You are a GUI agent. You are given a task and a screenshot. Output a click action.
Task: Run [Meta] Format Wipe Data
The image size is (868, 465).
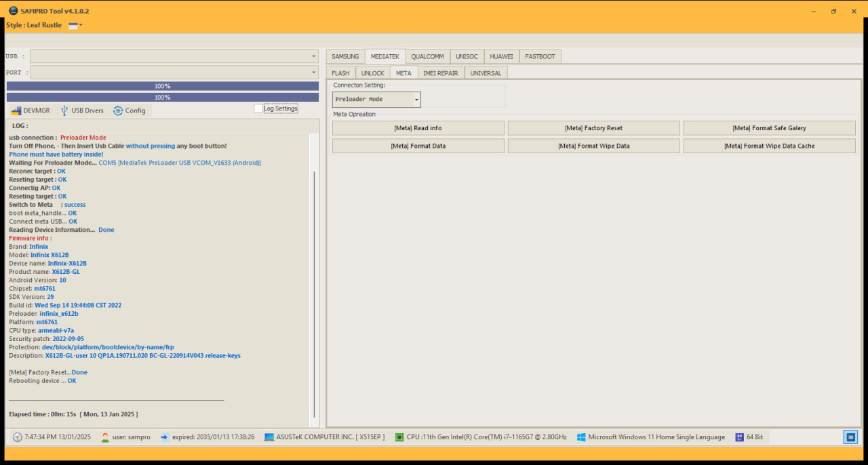point(593,146)
